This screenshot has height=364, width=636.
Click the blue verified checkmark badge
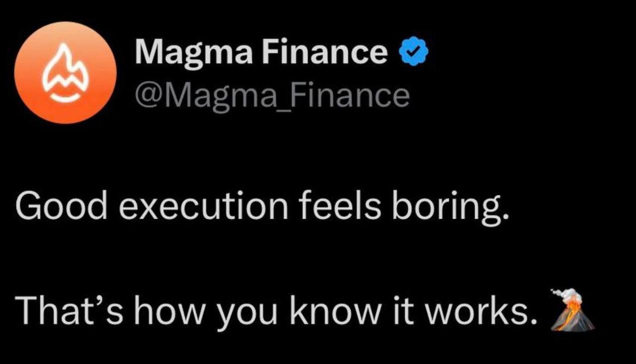(x=411, y=53)
